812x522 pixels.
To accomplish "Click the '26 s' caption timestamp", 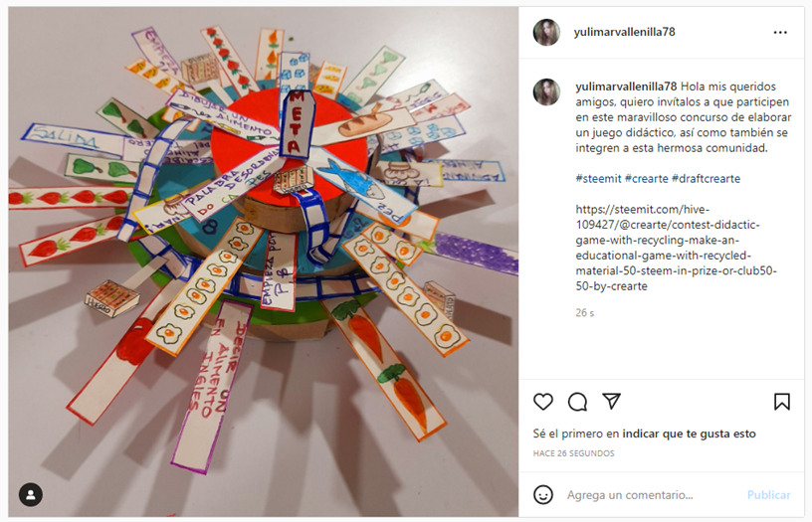I will (x=585, y=313).
